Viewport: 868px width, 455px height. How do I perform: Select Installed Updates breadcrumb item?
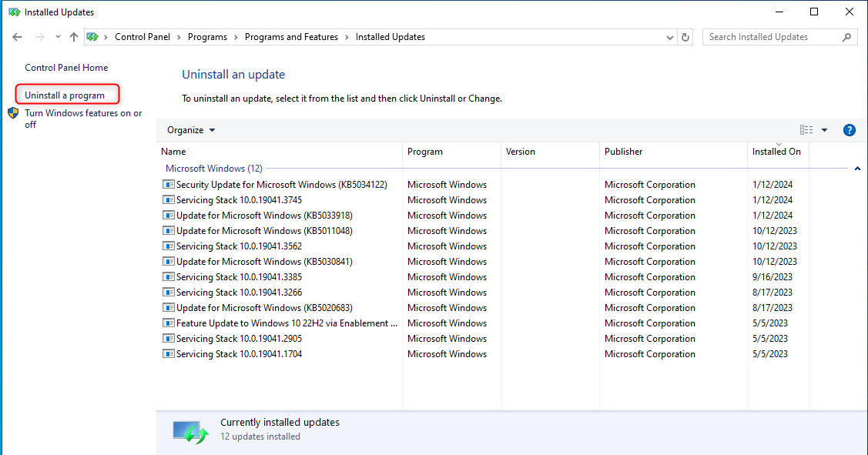tap(390, 37)
